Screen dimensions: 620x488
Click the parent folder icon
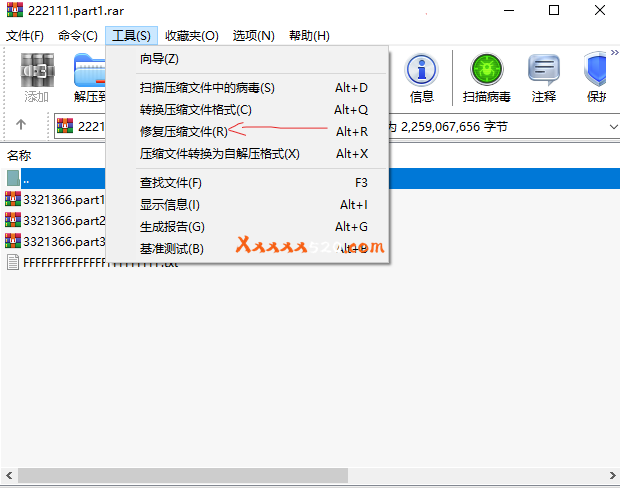point(13,179)
